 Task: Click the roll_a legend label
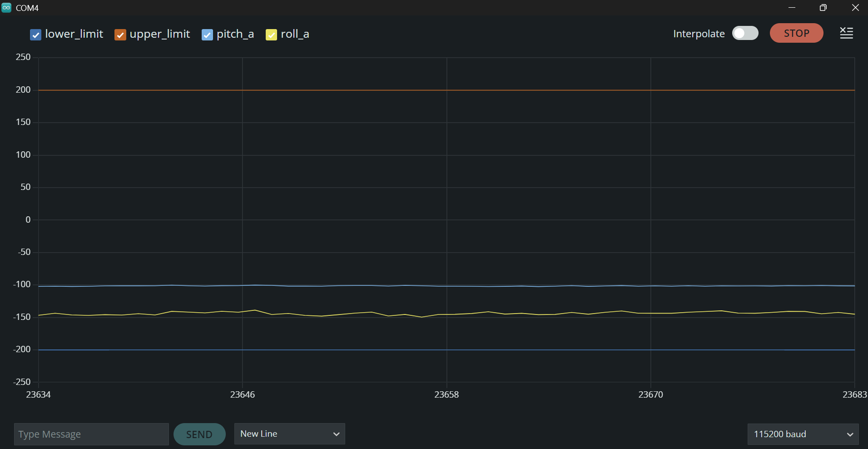(x=295, y=34)
